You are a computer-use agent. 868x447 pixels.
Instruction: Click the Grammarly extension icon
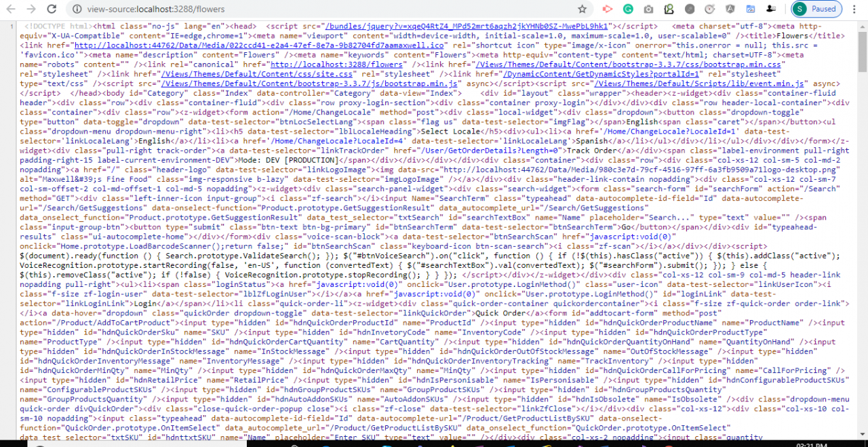(x=628, y=9)
